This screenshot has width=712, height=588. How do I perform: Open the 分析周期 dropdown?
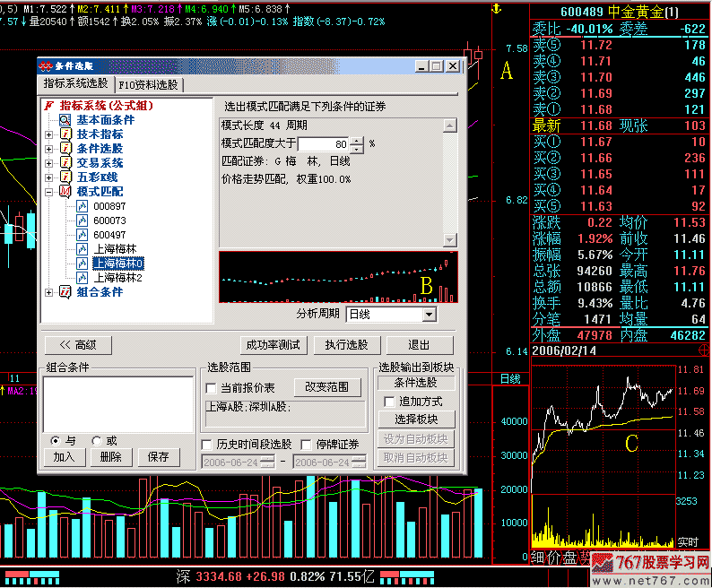point(429,315)
